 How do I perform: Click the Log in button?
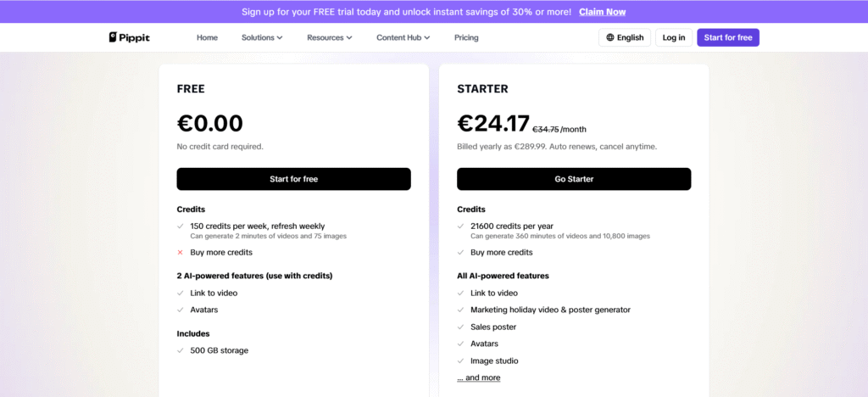coord(674,37)
